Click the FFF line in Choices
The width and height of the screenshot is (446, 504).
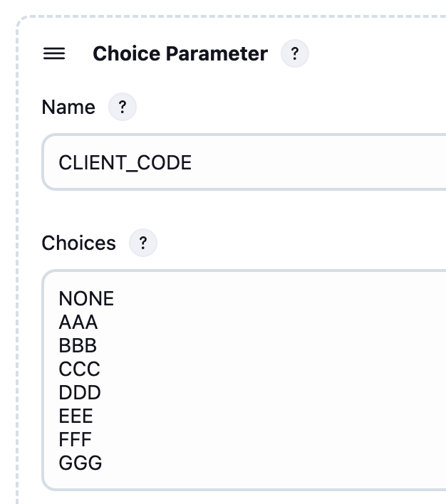pyautogui.click(x=75, y=439)
